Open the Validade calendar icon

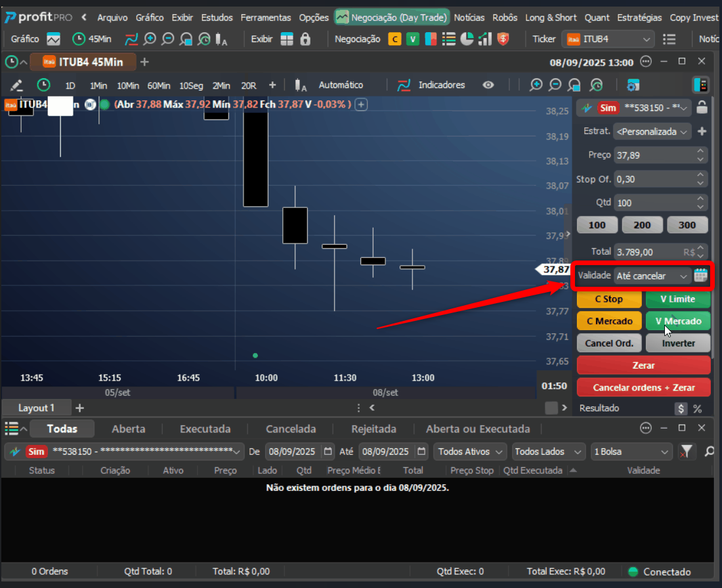[x=700, y=276]
